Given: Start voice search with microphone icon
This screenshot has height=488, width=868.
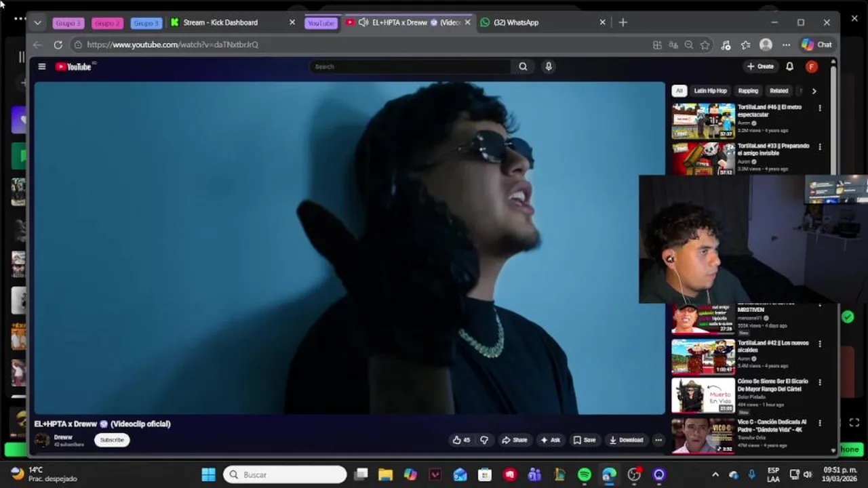Looking at the screenshot, I should pos(549,66).
